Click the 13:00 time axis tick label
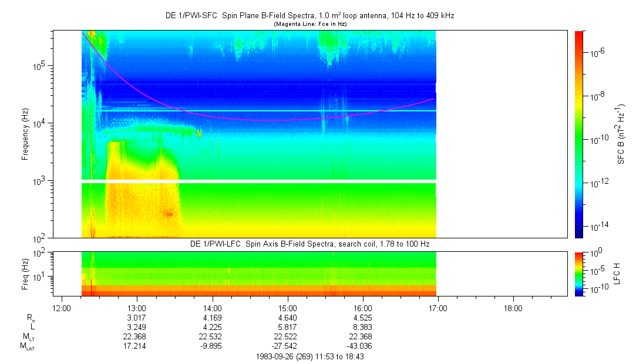The width and height of the screenshot is (636, 364). point(137,308)
